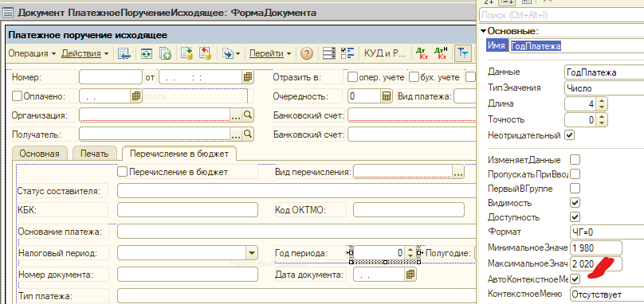
Task: Click the Номер документа input field
Action: 187,275
